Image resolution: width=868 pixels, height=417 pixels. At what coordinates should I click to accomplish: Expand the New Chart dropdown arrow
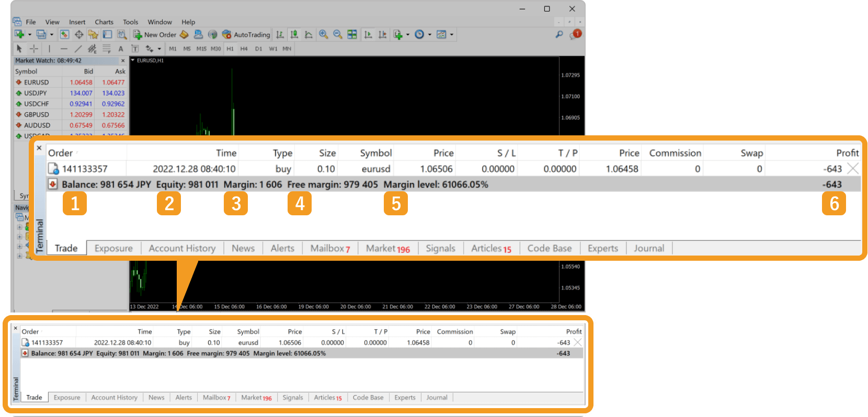29,34
